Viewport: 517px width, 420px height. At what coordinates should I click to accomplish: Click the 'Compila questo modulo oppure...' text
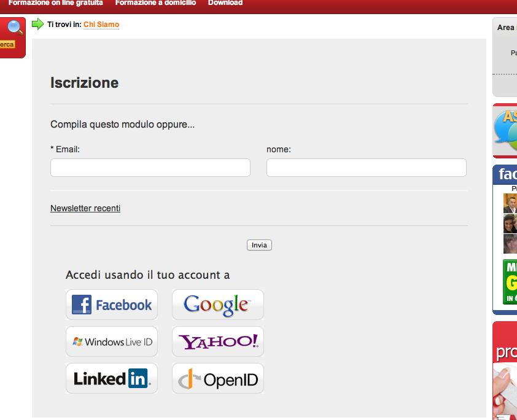pyautogui.click(x=122, y=124)
